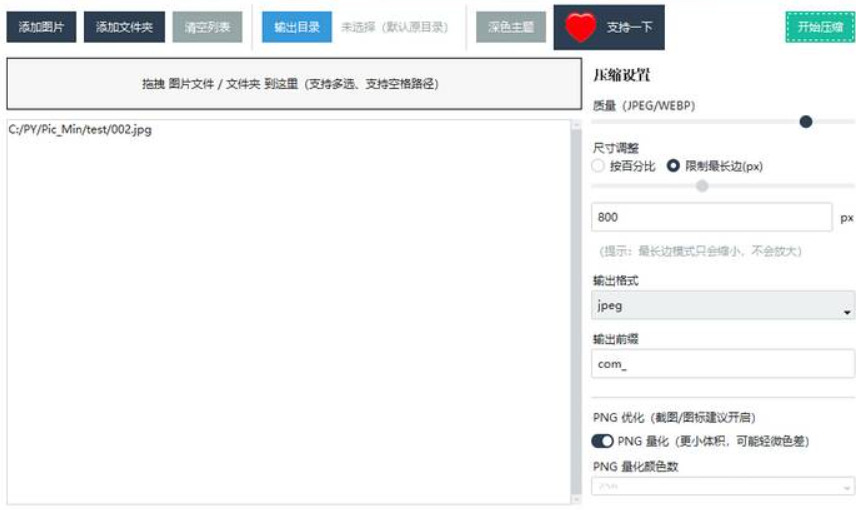Open the 输出格式 jpeg dropdown
856x510 pixels.
[723, 305]
